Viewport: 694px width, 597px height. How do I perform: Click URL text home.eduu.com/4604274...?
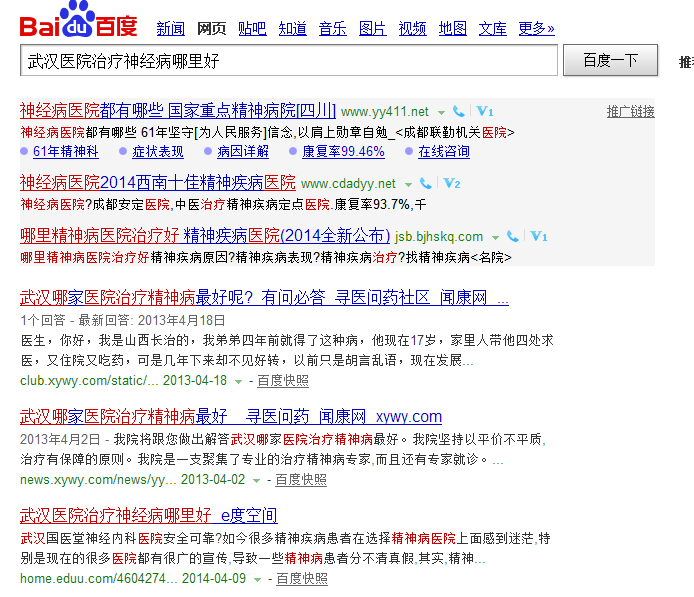pyautogui.click(x=99, y=579)
